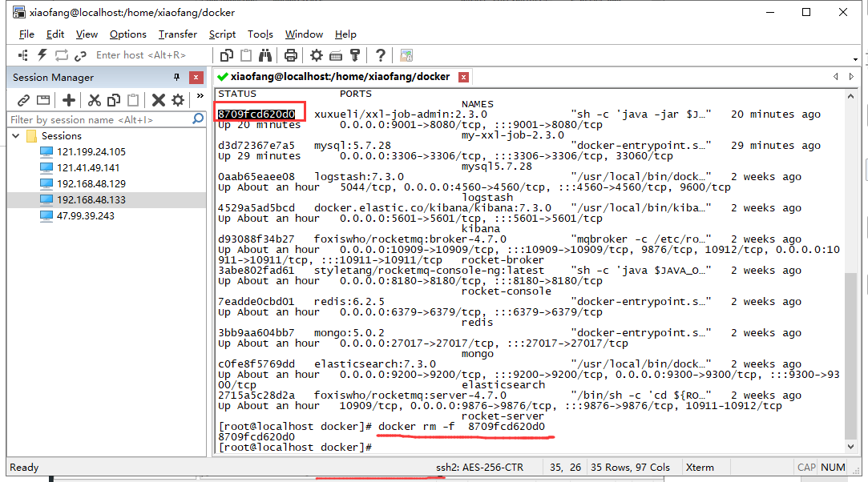Click the Paste icon on the toolbar

coord(245,54)
